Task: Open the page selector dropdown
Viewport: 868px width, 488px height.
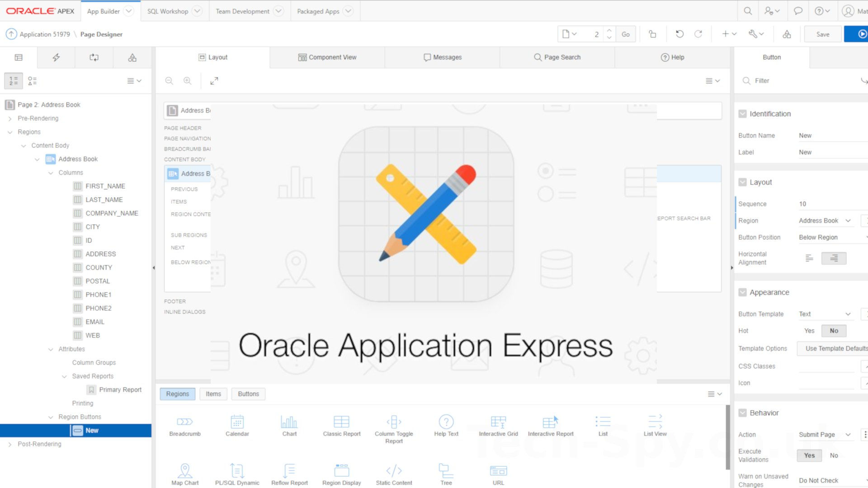Action: (570, 34)
